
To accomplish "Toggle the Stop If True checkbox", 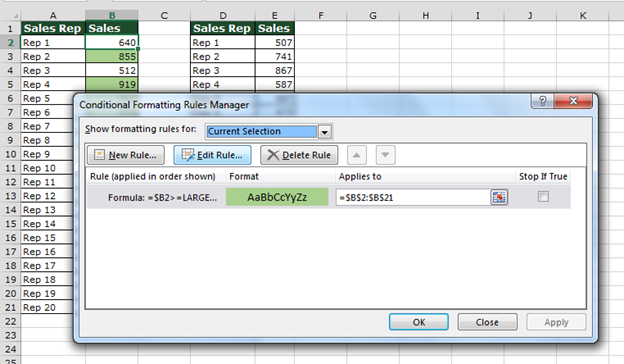I will point(543,197).
